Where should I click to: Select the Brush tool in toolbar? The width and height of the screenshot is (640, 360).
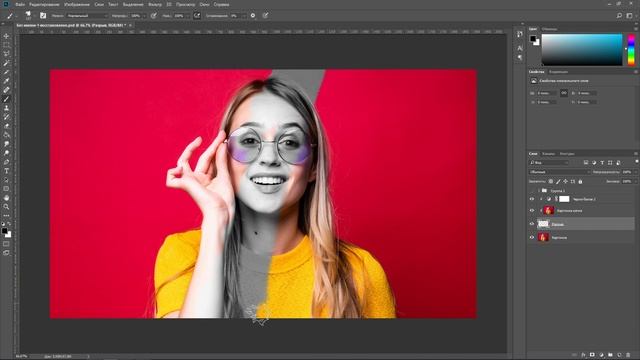pyautogui.click(x=6, y=99)
